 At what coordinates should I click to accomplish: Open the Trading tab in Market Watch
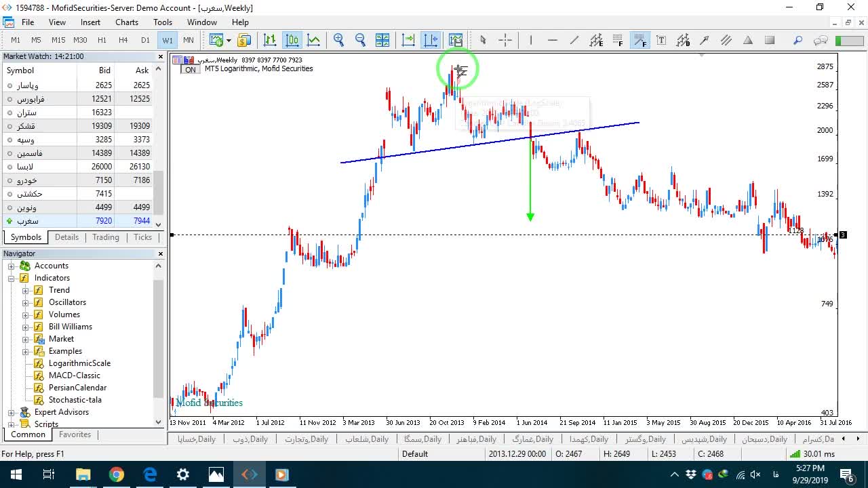point(106,237)
